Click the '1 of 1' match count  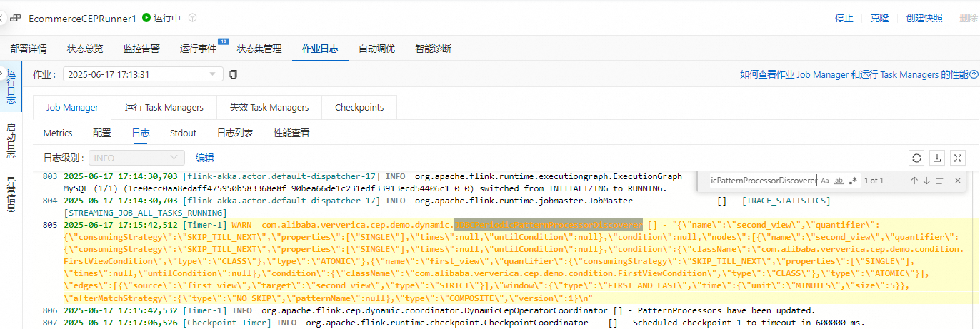pyautogui.click(x=874, y=181)
